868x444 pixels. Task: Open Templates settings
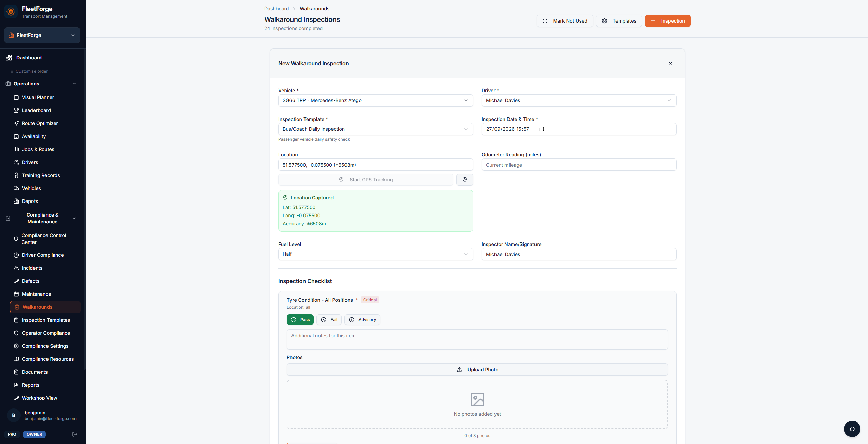tap(619, 21)
